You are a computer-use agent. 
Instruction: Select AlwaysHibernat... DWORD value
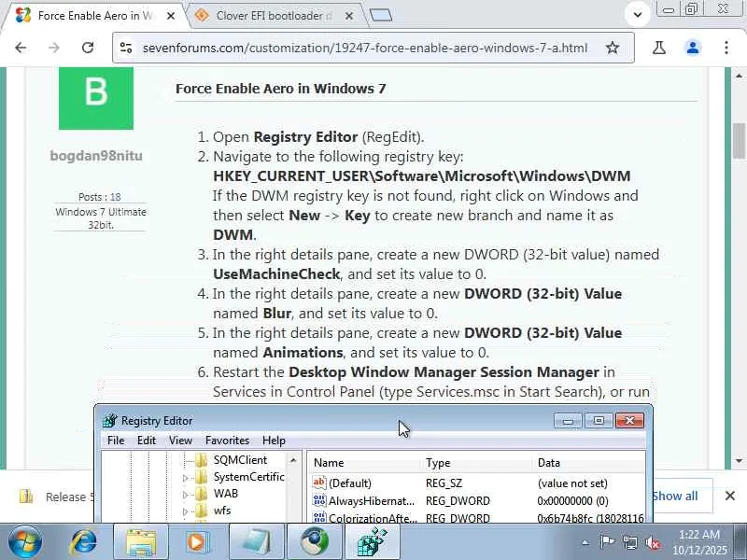372,501
